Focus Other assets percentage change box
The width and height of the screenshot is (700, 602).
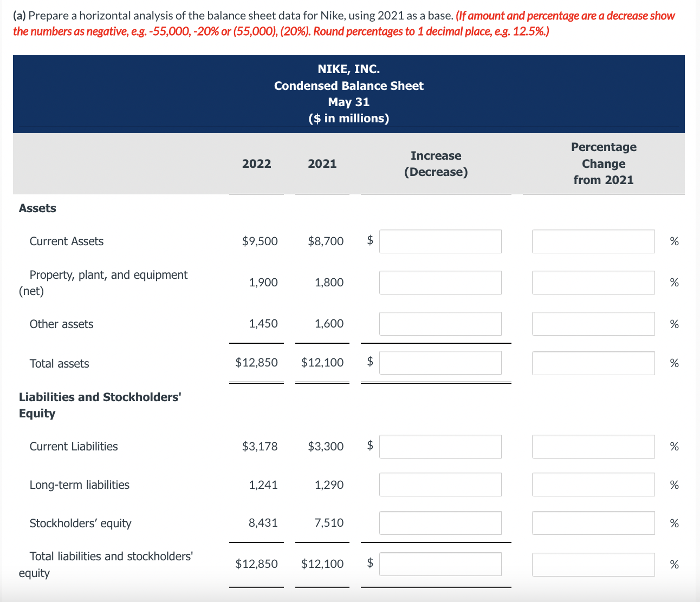593,324
